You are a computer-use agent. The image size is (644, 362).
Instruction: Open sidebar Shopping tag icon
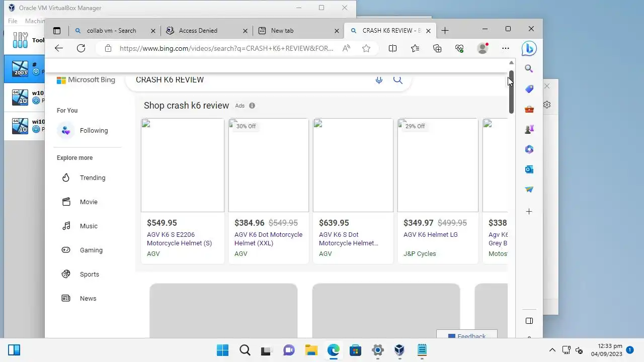[x=529, y=89]
